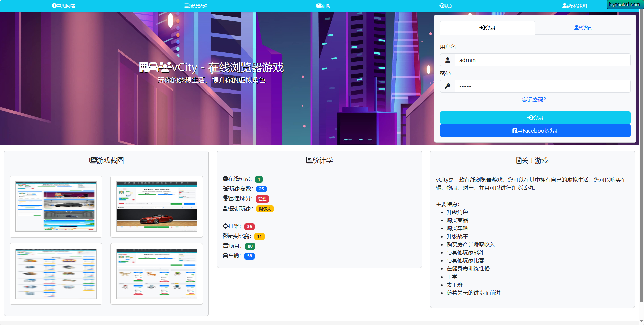644x325 pixels.
Task: Follow the 忘记密码 forgot password link
Action: pos(534,100)
